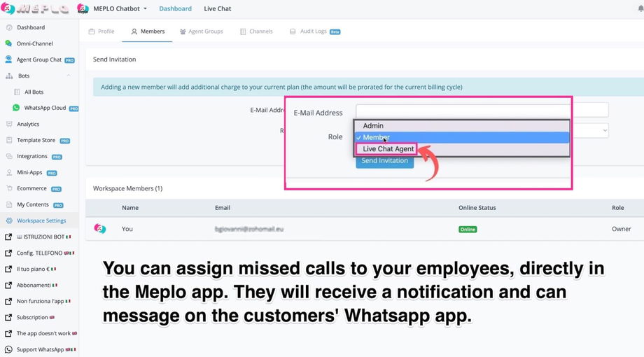Click the Analytics icon in sidebar
The image size is (644, 357).
[x=9, y=124]
